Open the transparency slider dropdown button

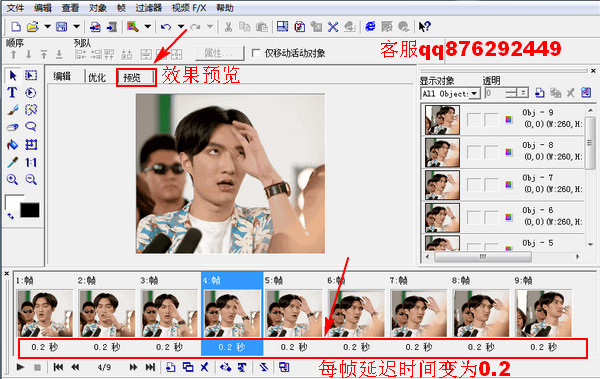(x=524, y=93)
